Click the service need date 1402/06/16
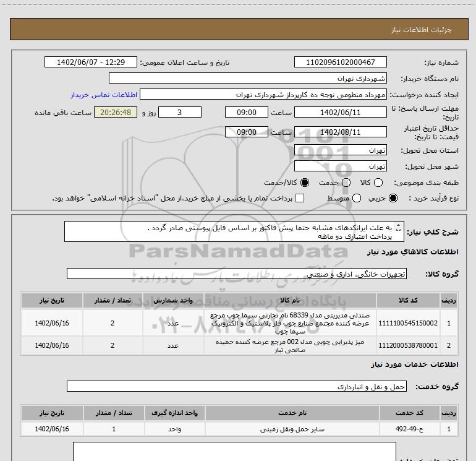 point(52,429)
